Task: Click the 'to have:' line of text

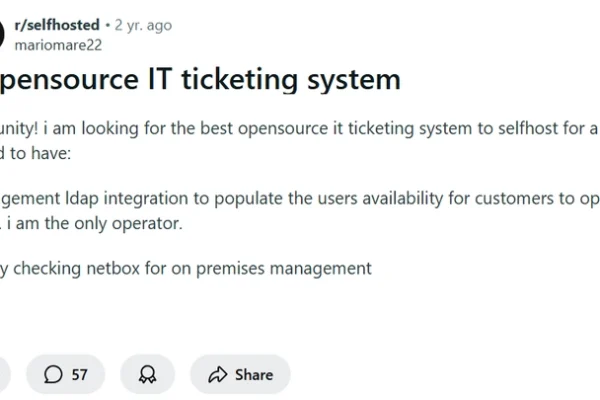Action: click(x=36, y=153)
